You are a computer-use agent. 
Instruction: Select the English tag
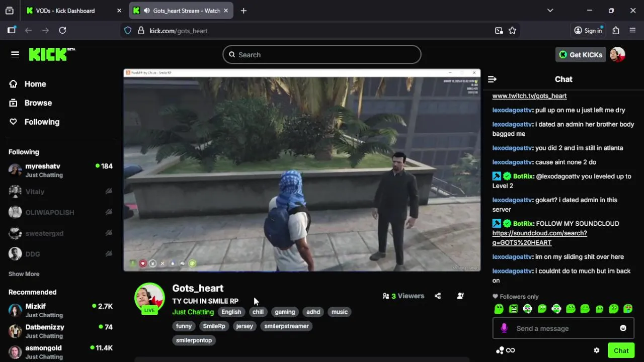click(x=231, y=312)
